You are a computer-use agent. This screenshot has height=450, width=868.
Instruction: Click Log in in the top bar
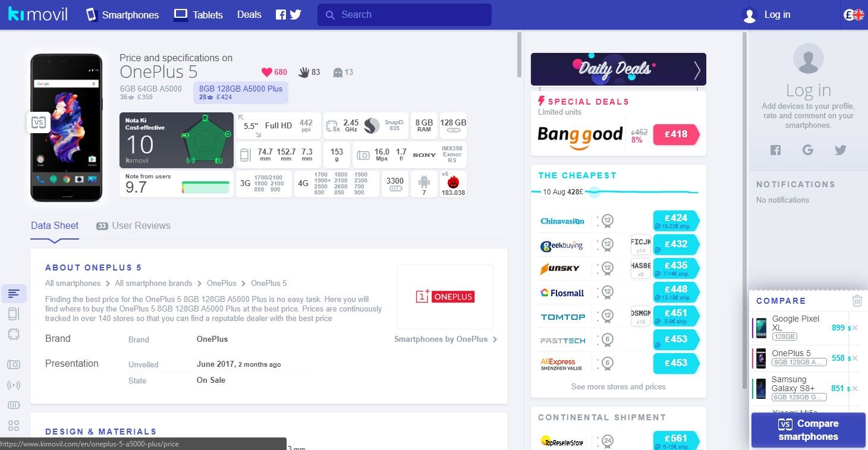tap(767, 15)
